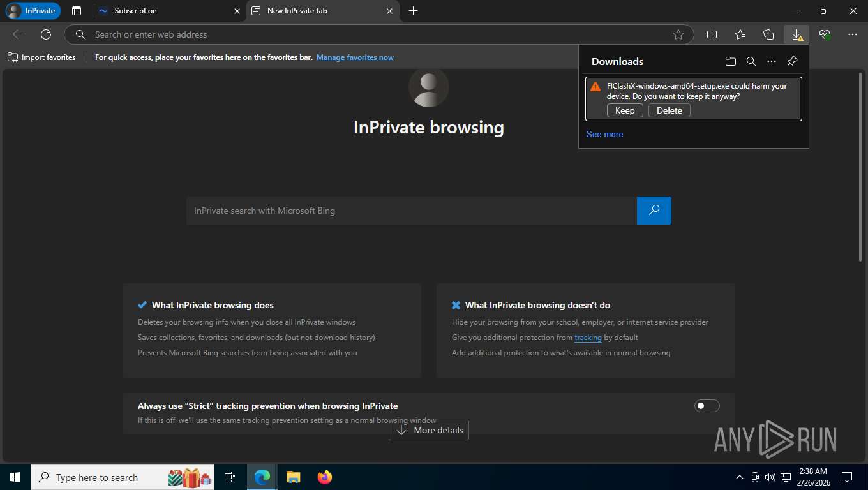This screenshot has width=868, height=490.
Task: Open a new tab with plus icon
Action: (413, 11)
